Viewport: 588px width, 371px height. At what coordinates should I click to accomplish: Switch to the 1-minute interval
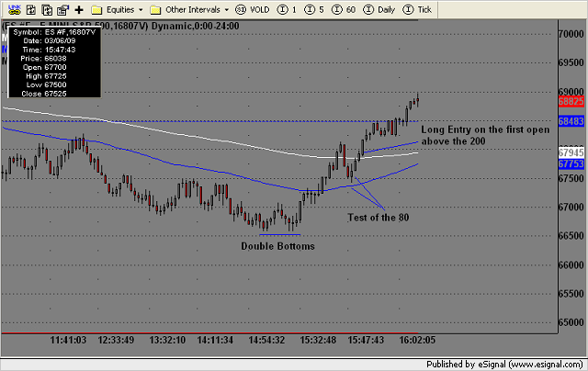coord(294,10)
